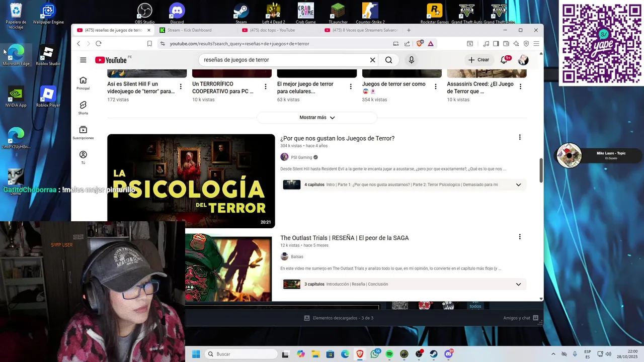Open Steam from the taskbar
The image size is (644, 362).
434,354
